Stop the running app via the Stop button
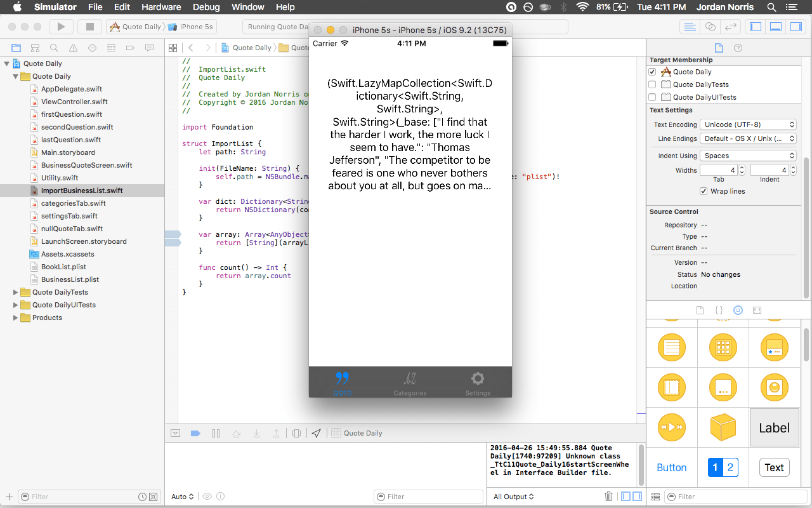Screen dimensions: 812x508 pyautogui.click(x=88, y=27)
